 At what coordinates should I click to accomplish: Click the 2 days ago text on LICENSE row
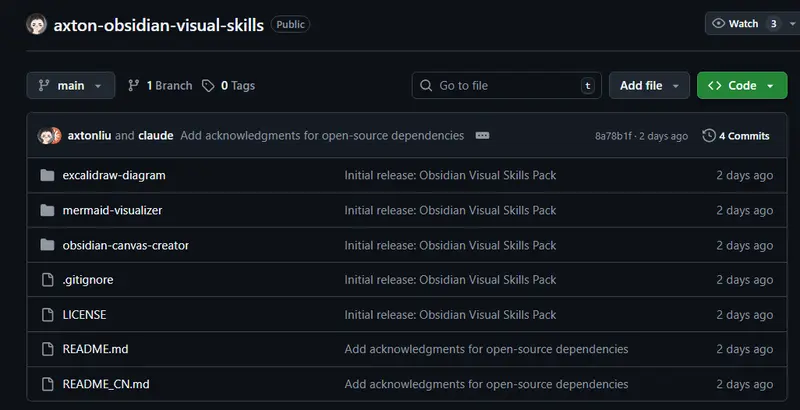(x=744, y=315)
